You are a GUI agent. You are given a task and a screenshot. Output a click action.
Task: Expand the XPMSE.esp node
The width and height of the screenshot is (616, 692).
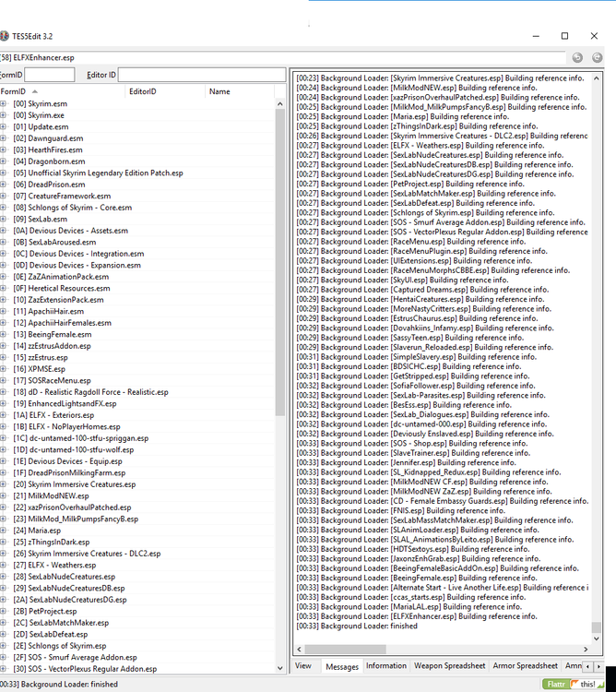3,369
